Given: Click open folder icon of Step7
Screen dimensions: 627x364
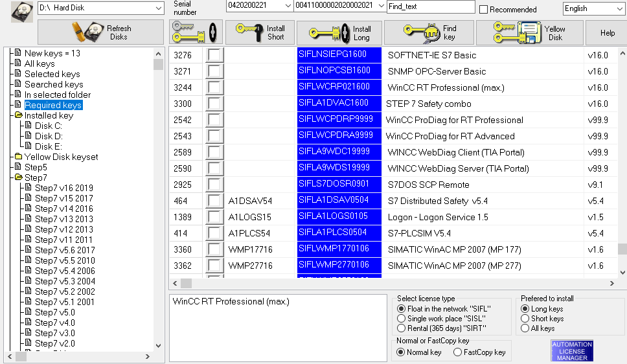Looking at the screenshot, I should pyautogui.click(x=18, y=177).
